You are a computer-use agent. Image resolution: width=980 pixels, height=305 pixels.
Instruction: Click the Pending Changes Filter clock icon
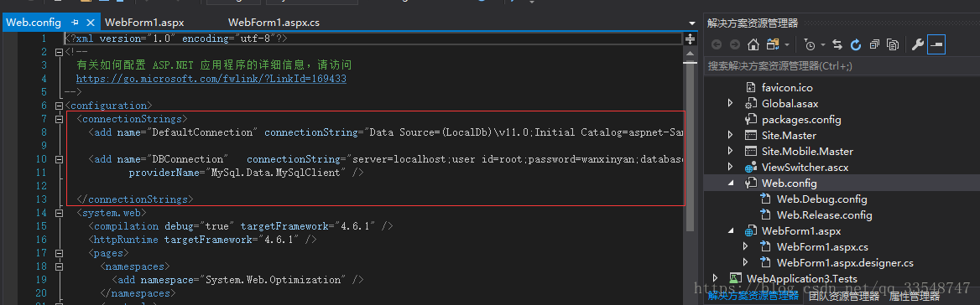point(811,45)
